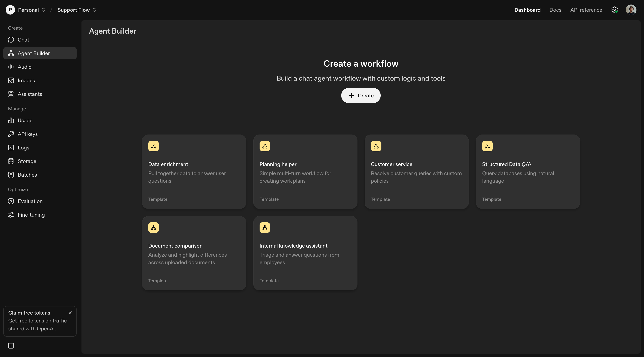Click the Fine-tuning sliders icon
The width and height of the screenshot is (644, 357).
11,215
